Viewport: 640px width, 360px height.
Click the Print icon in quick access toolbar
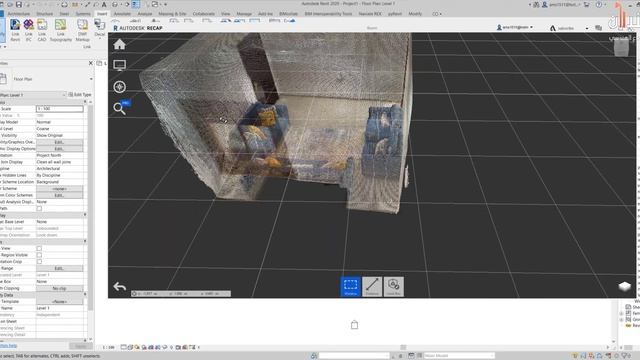64,4
